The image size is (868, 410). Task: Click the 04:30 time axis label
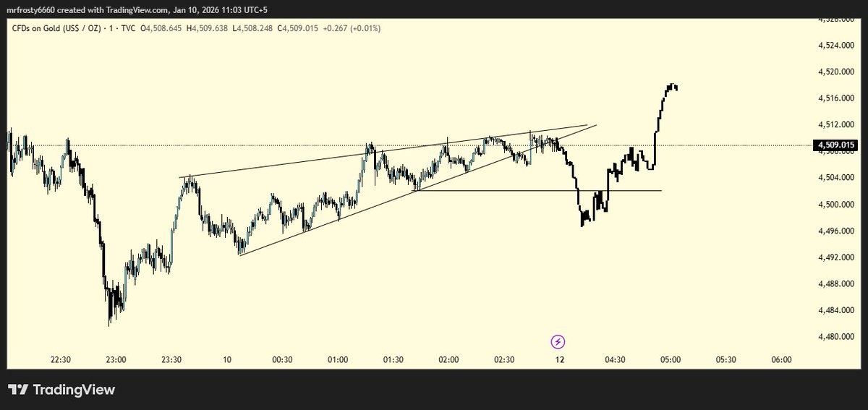[615, 359]
